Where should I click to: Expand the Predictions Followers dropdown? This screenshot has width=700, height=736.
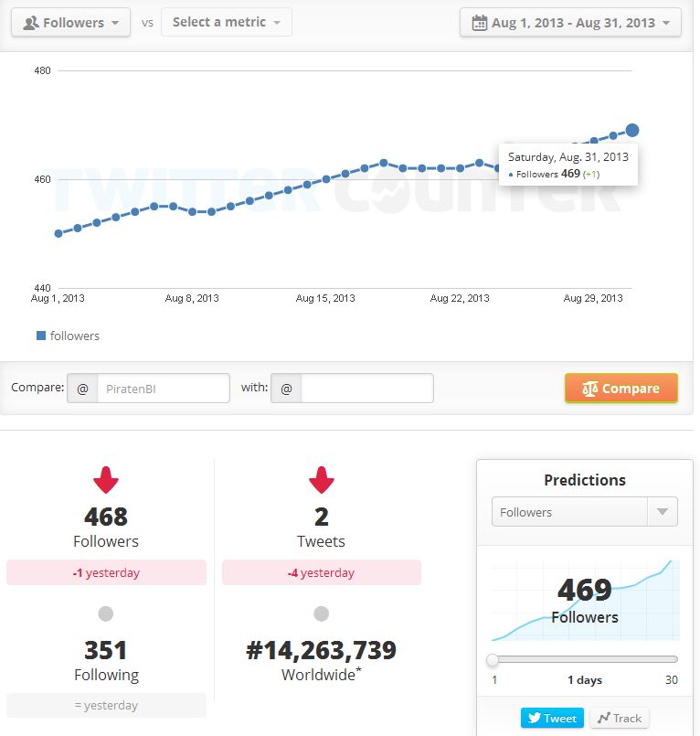click(x=584, y=512)
